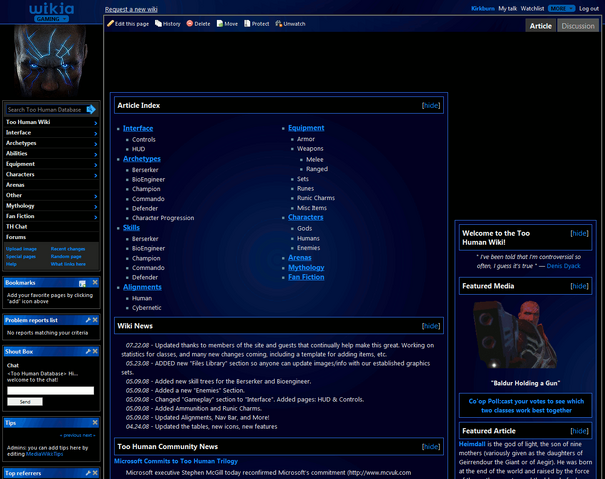The image size is (605, 479).
Task: Open Shout Box settings wrench
Action: coord(88,351)
